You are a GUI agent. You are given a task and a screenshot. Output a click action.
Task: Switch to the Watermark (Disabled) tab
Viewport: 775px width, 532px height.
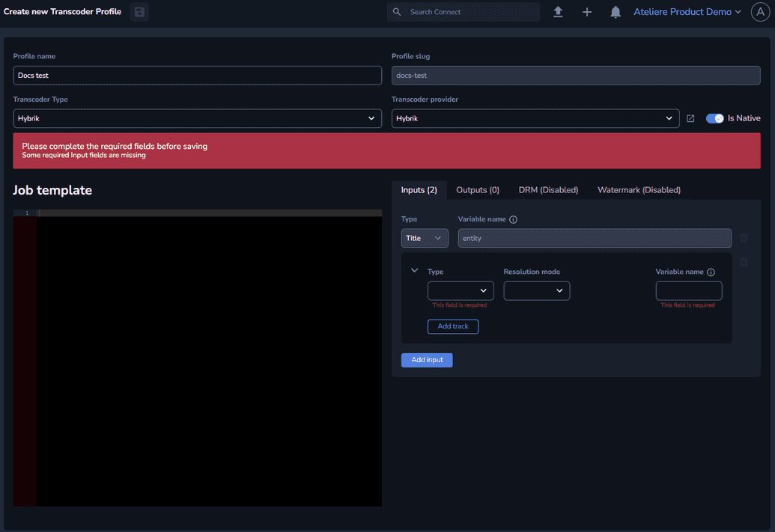tap(639, 190)
